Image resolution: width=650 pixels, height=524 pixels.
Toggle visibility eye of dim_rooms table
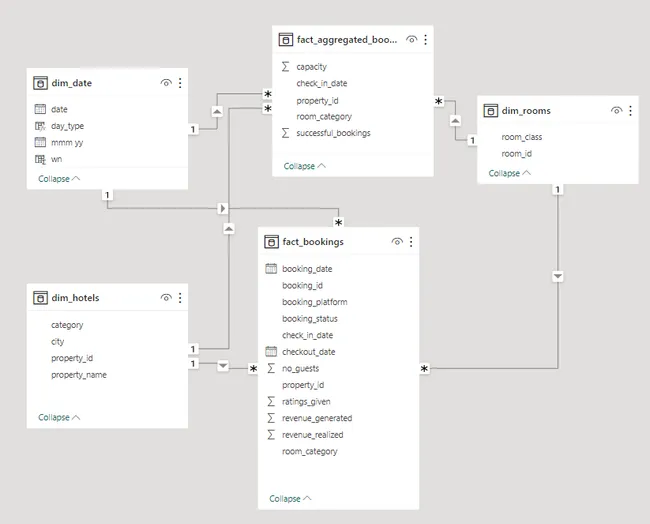(616, 111)
